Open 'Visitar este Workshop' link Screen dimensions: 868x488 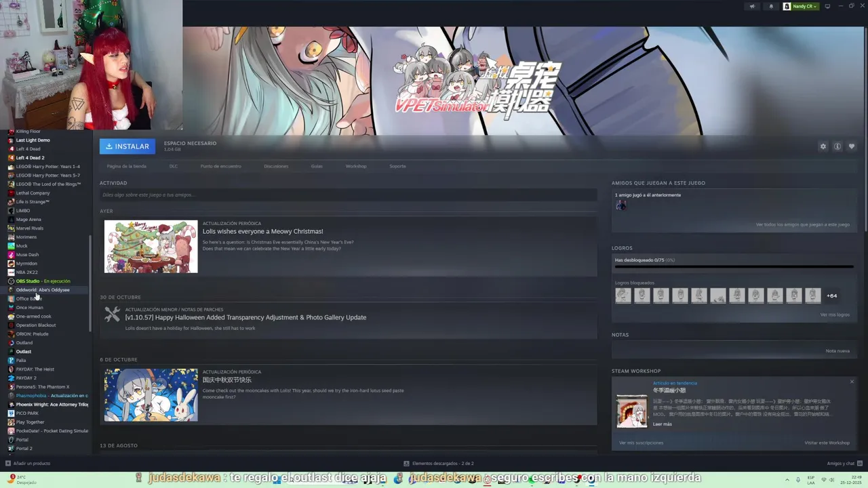[x=827, y=443]
